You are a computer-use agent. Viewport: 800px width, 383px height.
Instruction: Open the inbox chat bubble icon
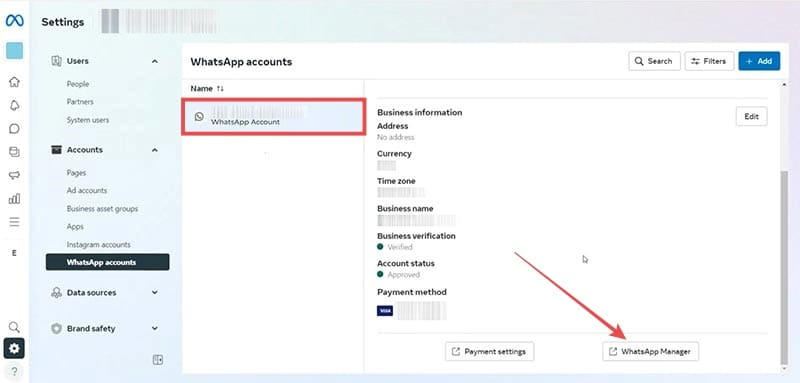(x=14, y=129)
